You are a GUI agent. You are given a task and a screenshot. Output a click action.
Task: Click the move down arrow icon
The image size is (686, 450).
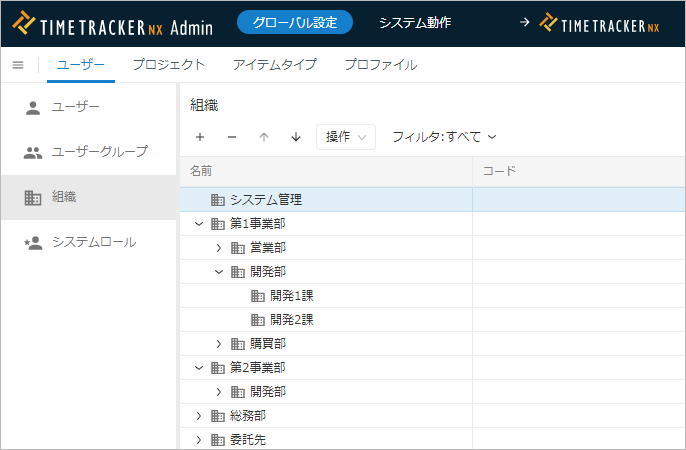click(x=296, y=137)
